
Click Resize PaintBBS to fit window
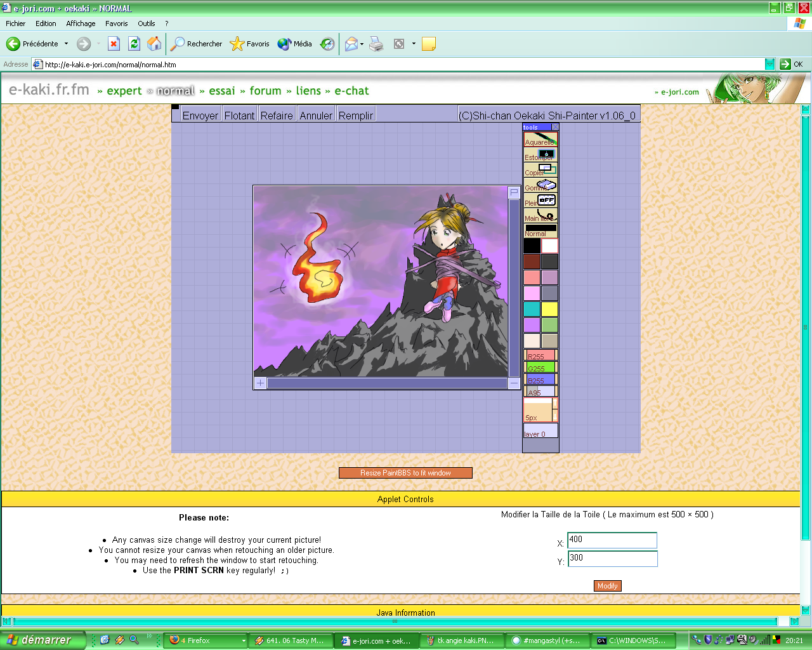point(405,473)
